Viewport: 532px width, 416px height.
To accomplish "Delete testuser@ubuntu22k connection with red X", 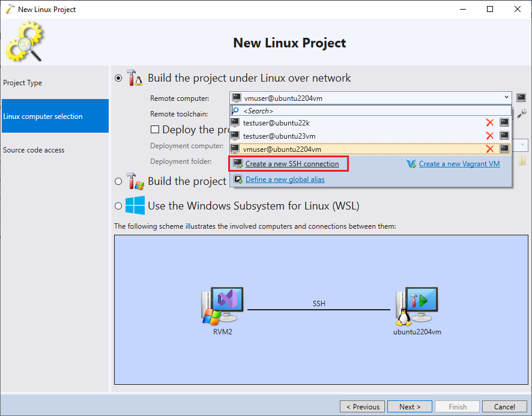I will coord(489,122).
